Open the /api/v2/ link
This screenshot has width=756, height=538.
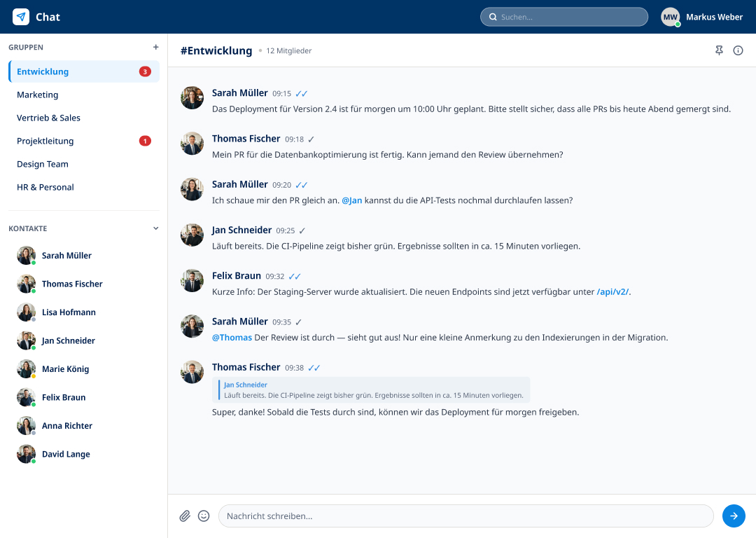click(x=612, y=292)
